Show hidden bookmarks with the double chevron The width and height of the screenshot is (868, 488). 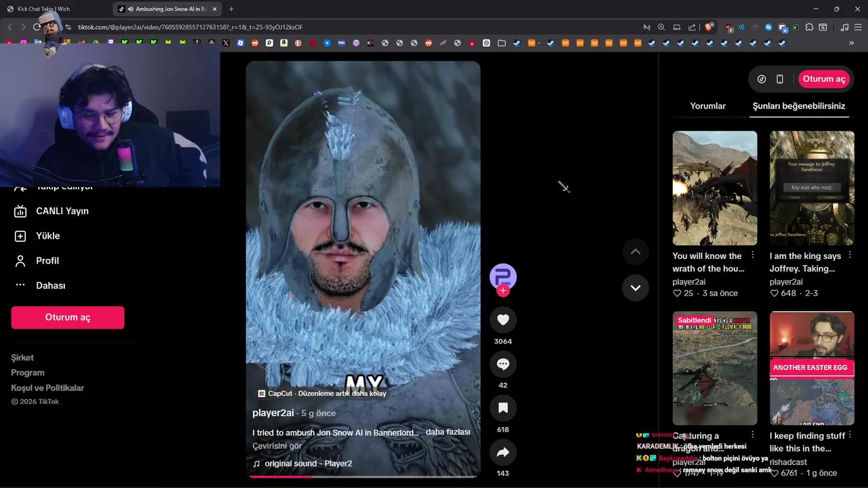[852, 43]
